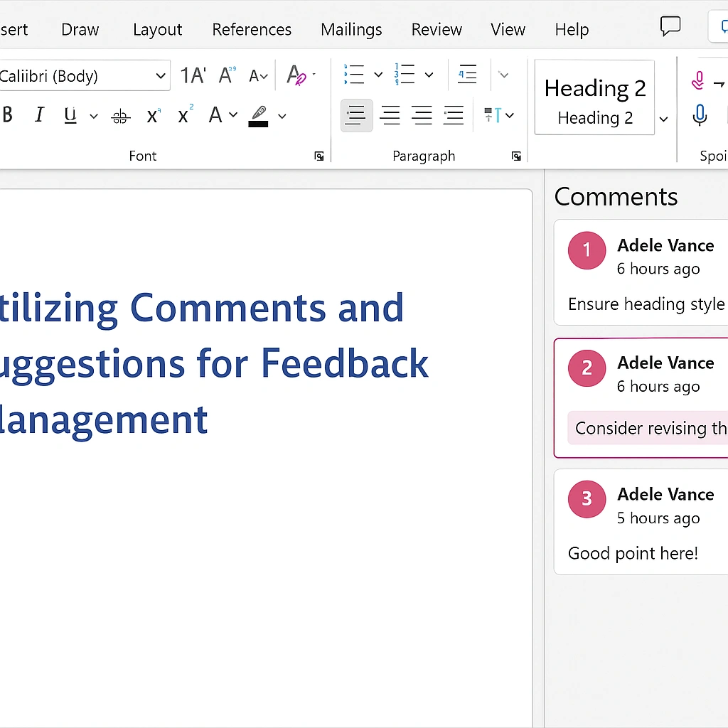The width and height of the screenshot is (728, 728).
Task: Click the avatar badge numbered 3
Action: [587, 499]
